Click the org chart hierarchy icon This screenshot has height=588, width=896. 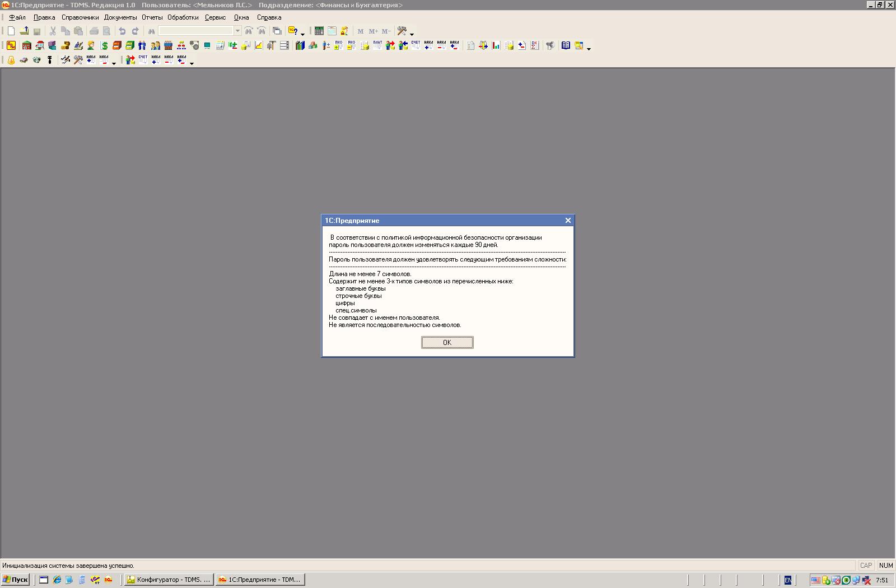181,45
